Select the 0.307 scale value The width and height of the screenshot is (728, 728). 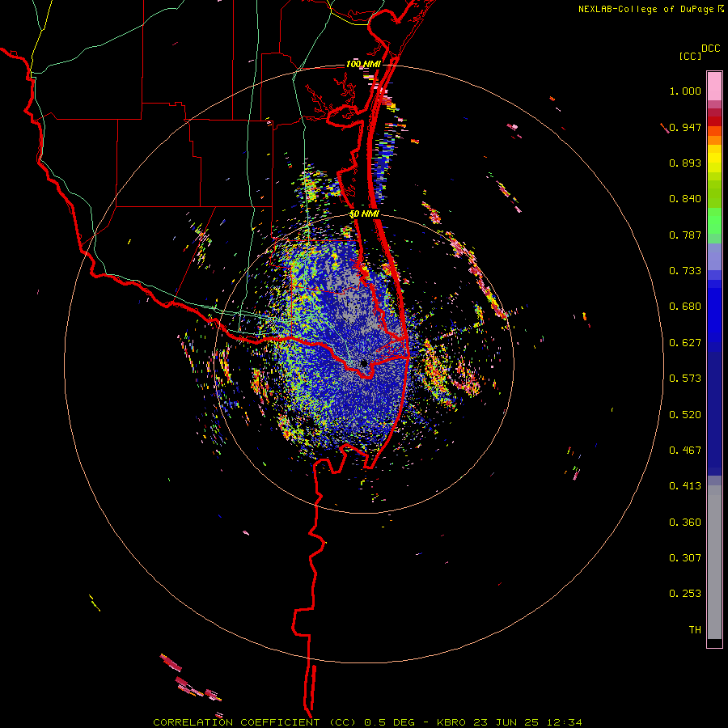(x=685, y=558)
